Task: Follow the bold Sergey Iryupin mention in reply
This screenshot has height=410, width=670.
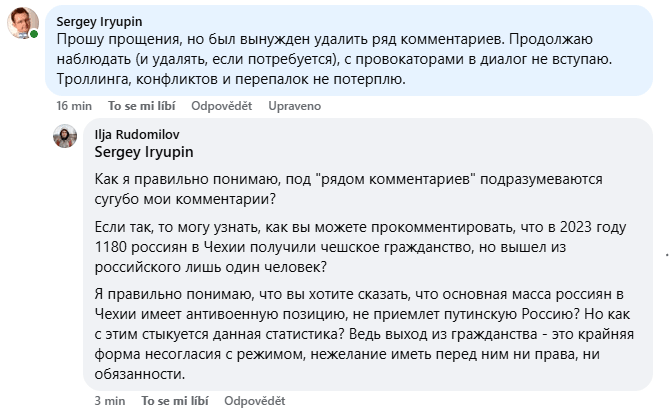Action: click(144, 152)
